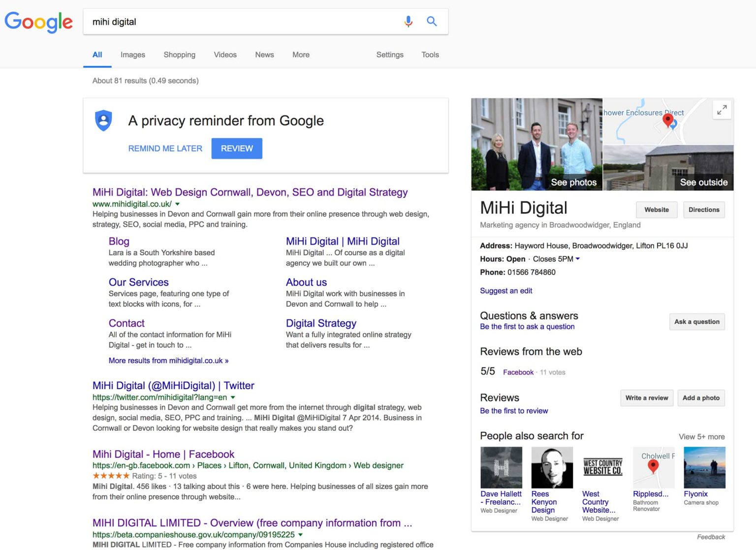Open the About us sitelink
This screenshot has width=756, height=550.
click(x=306, y=282)
